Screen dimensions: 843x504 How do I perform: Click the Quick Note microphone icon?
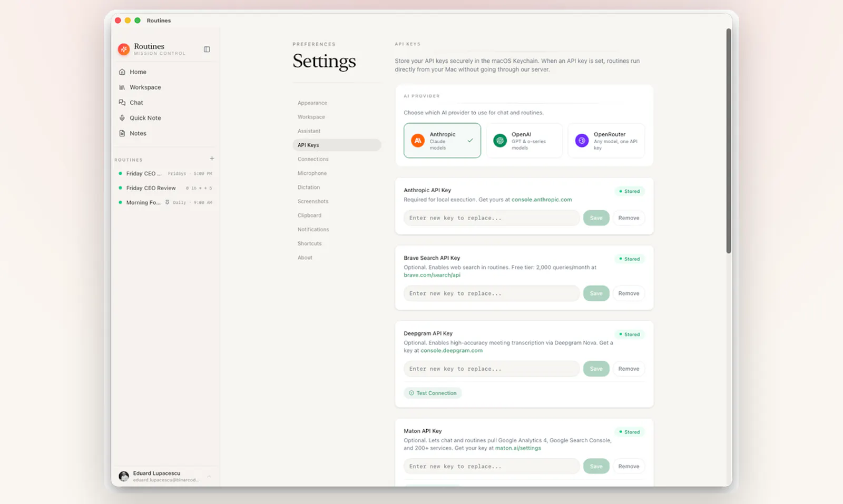[x=122, y=118]
